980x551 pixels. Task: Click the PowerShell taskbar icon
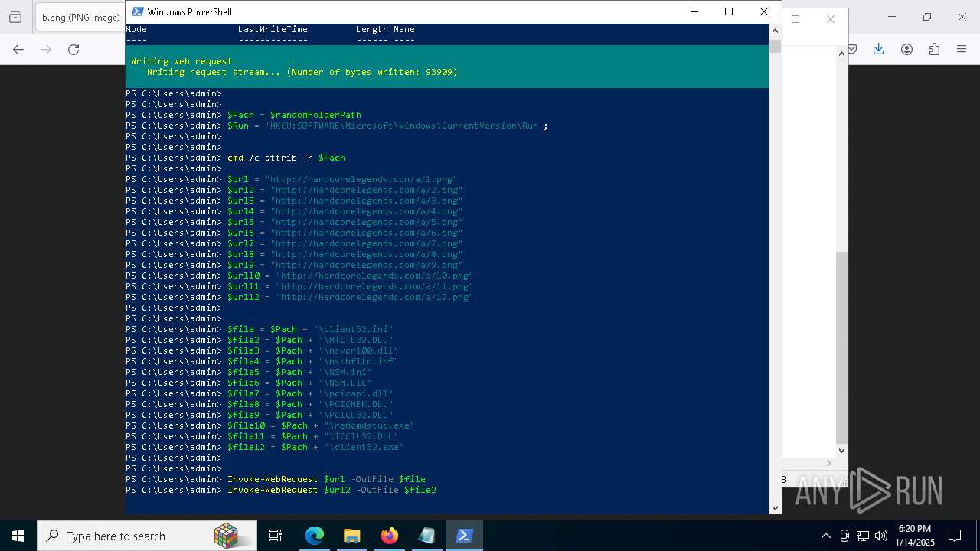click(x=464, y=536)
